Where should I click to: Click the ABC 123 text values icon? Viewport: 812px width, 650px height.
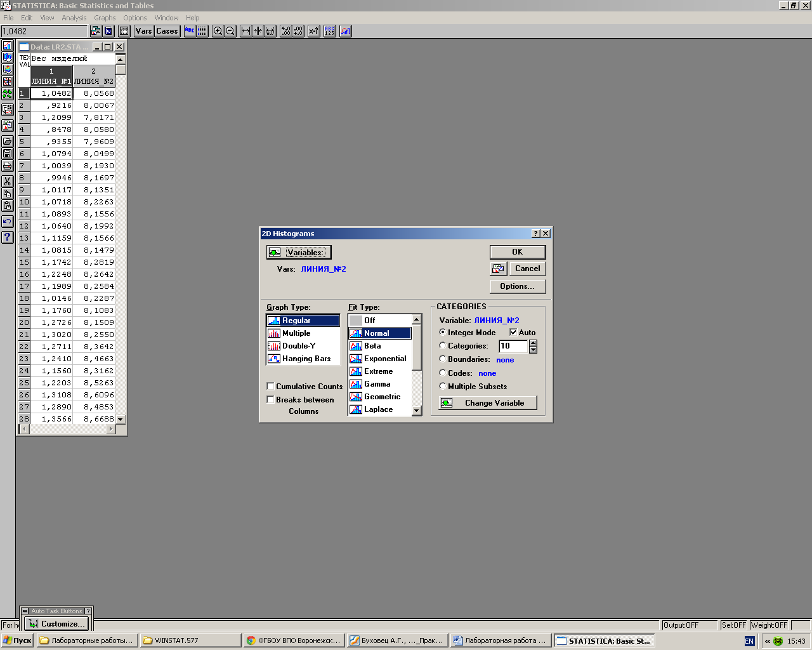pos(330,31)
